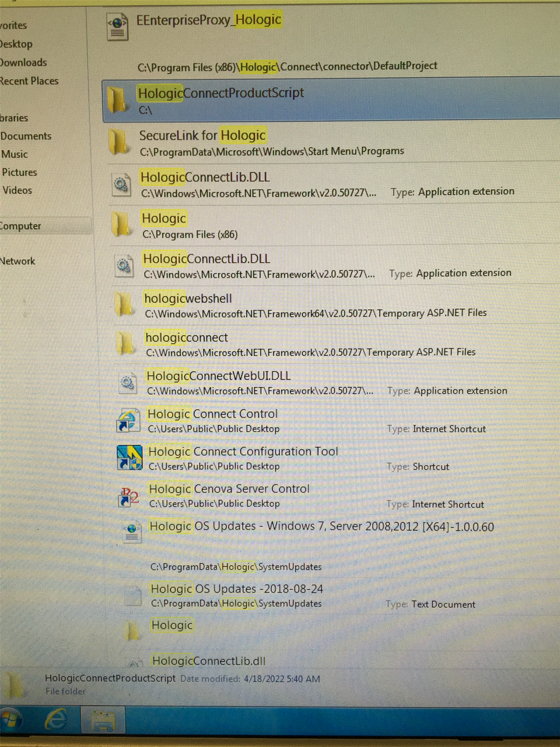Select the HologicConnectProductScript folder icon
The image size is (560, 747).
[x=116, y=100]
